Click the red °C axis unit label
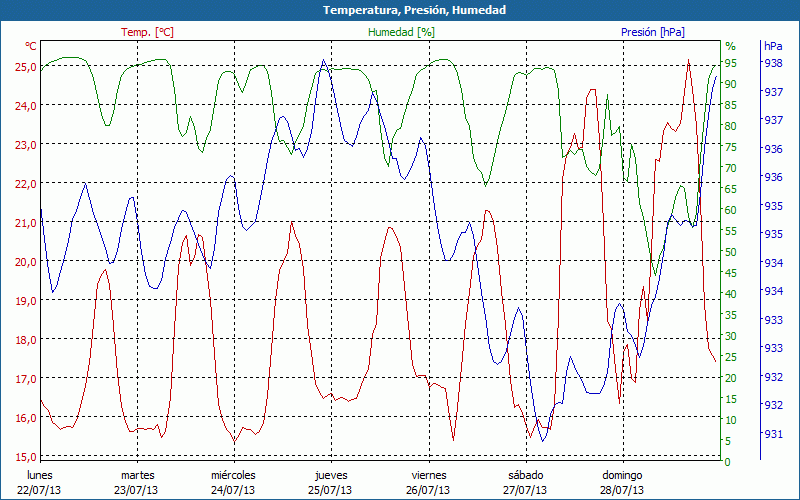The image size is (800, 500). coord(31,46)
